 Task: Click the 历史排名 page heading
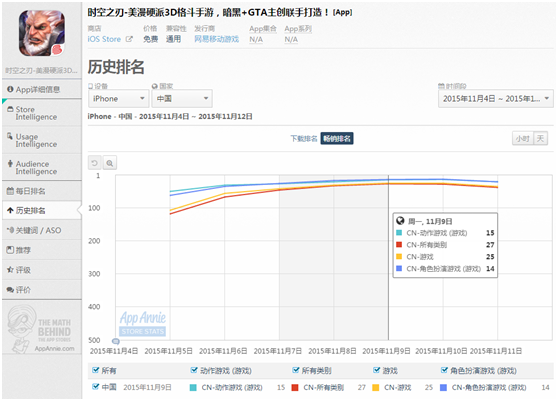tap(116, 67)
